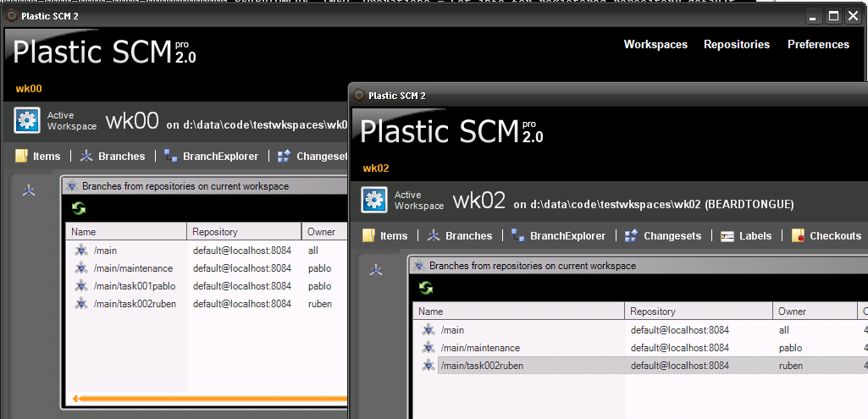This screenshot has height=419, width=868.
Task: Open Checkouts view in wk02 toolbar
Action: pos(826,236)
